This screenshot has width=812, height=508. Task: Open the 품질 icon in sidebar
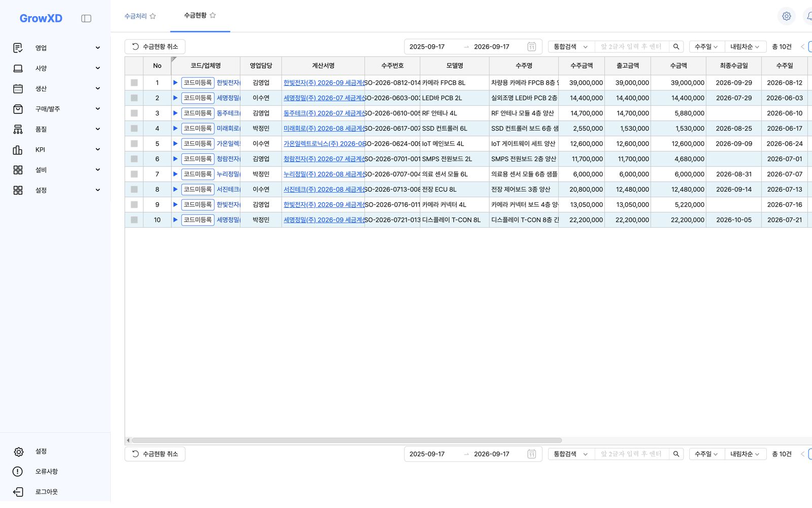(x=18, y=129)
